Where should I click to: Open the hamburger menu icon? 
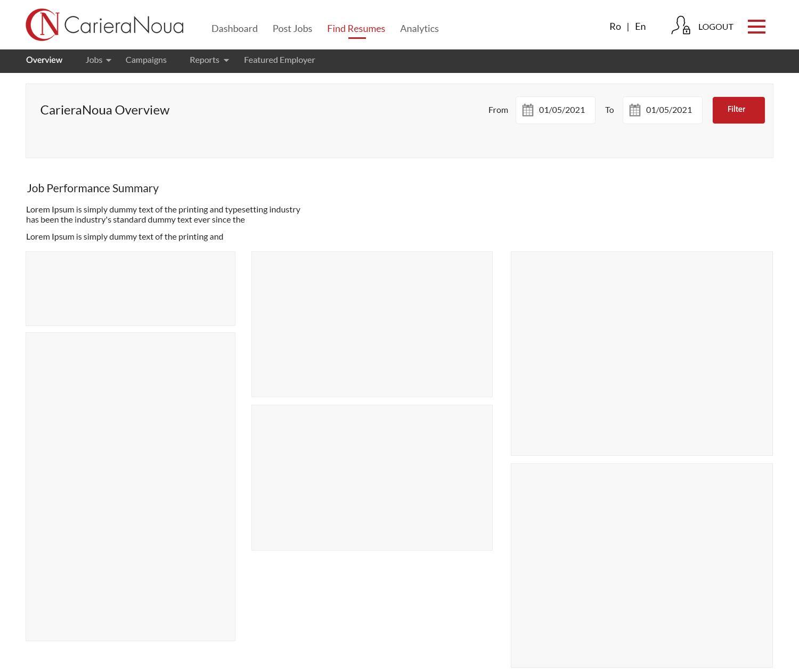click(756, 27)
